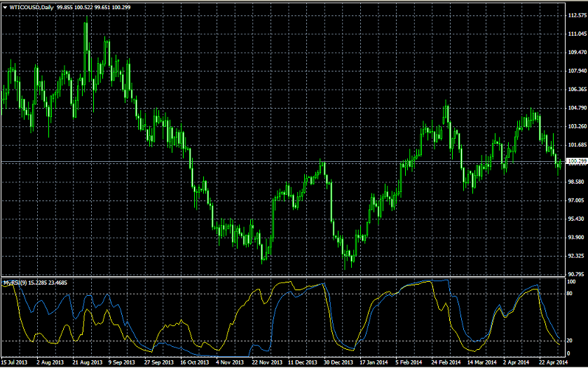Click the 4 Nov 2013 date label
The height and width of the screenshot is (368, 588).
229,362
